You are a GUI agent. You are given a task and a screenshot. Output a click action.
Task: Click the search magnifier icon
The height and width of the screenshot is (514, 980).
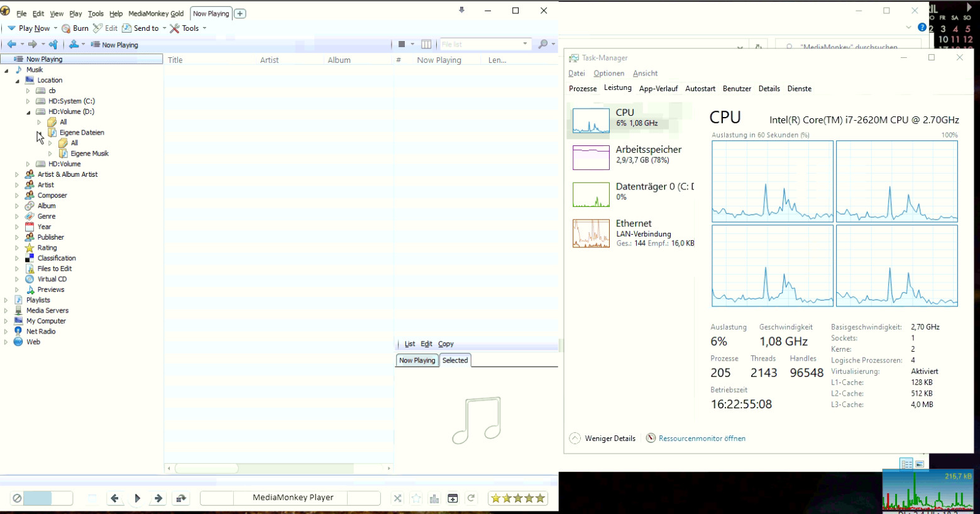coord(543,44)
